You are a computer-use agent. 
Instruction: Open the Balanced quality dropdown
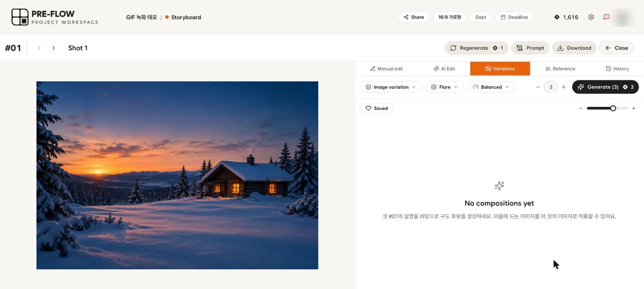coord(491,87)
